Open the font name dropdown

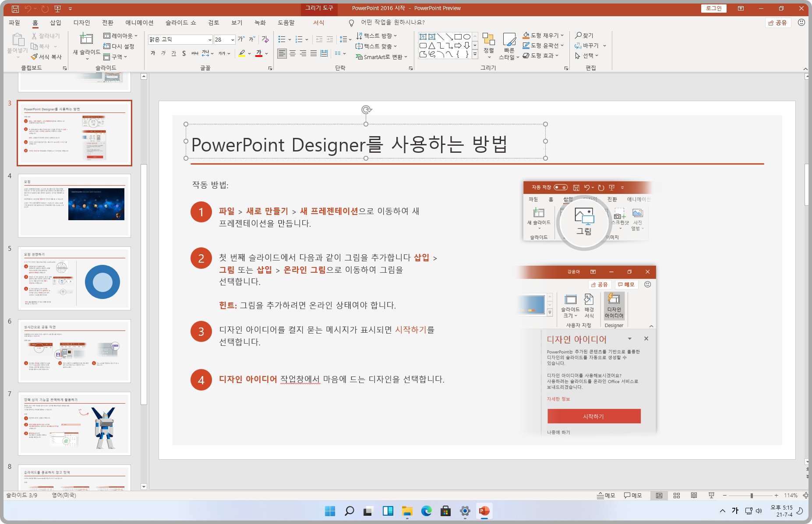coord(210,40)
